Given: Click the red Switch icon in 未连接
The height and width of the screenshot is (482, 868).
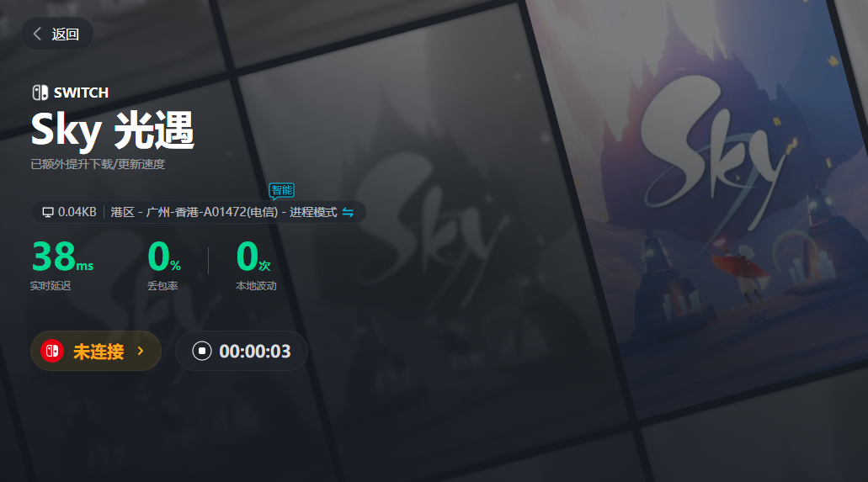Looking at the screenshot, I should [x=52, y=351].
